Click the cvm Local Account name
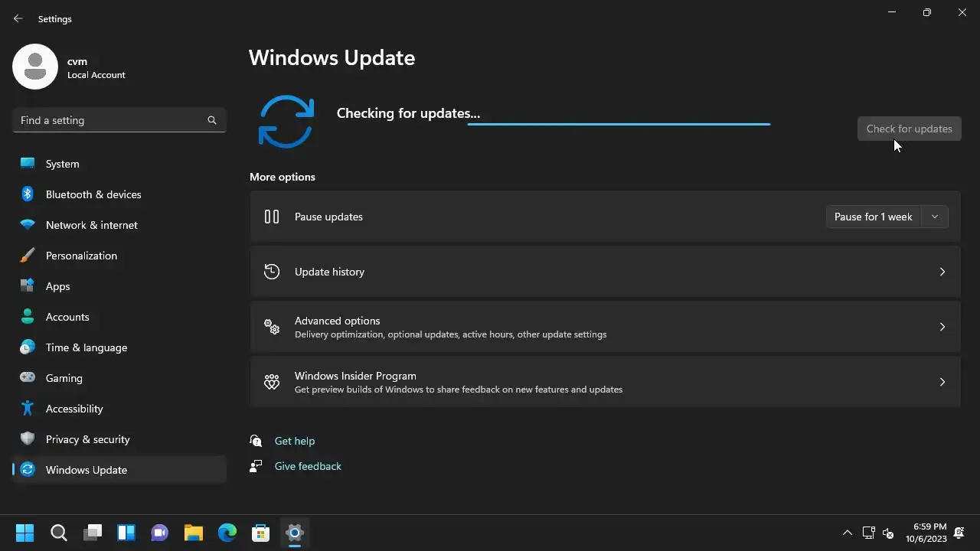Screen dimensions: 980x551 pos(96,68)
